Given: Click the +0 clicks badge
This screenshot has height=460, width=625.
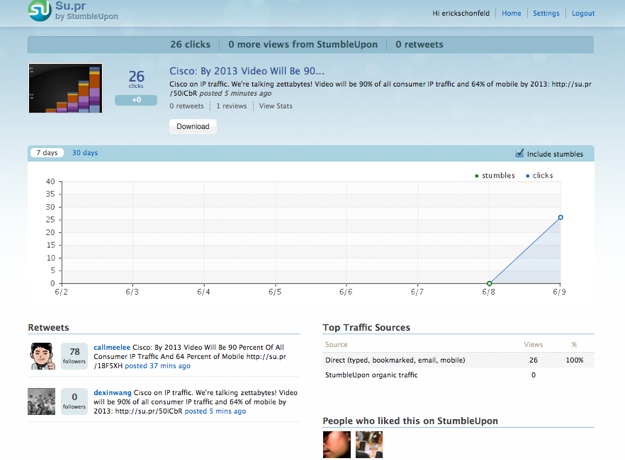Looking at the screenshot, I should (x=136, y=100).
